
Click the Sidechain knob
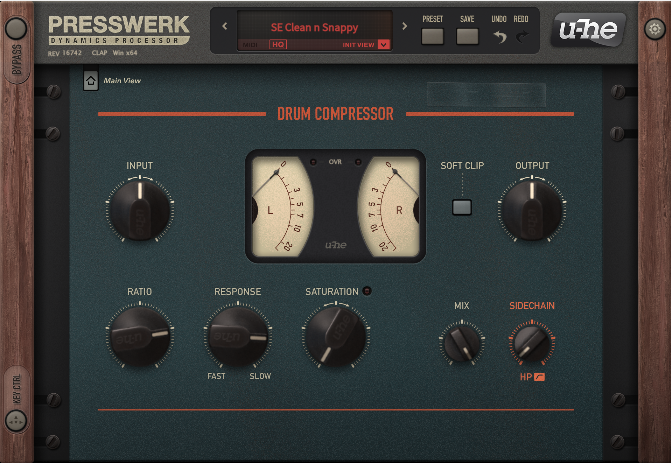pos(532,342)
